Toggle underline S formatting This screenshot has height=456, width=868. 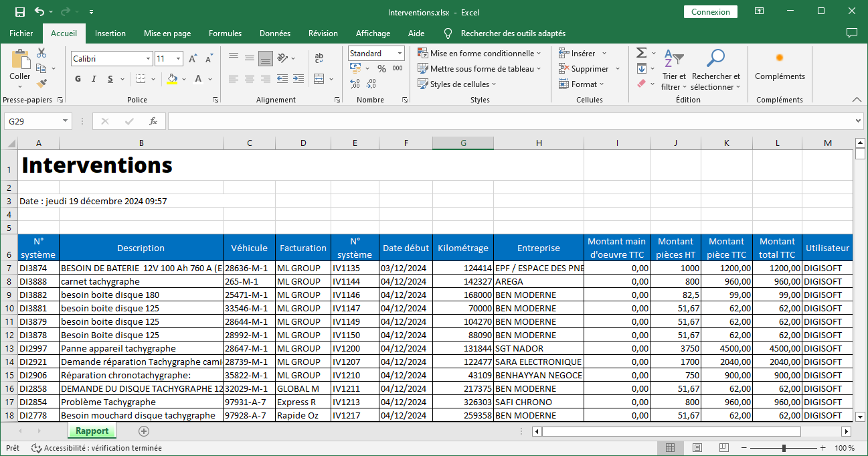pyautogui.click(x=111, y=79)
